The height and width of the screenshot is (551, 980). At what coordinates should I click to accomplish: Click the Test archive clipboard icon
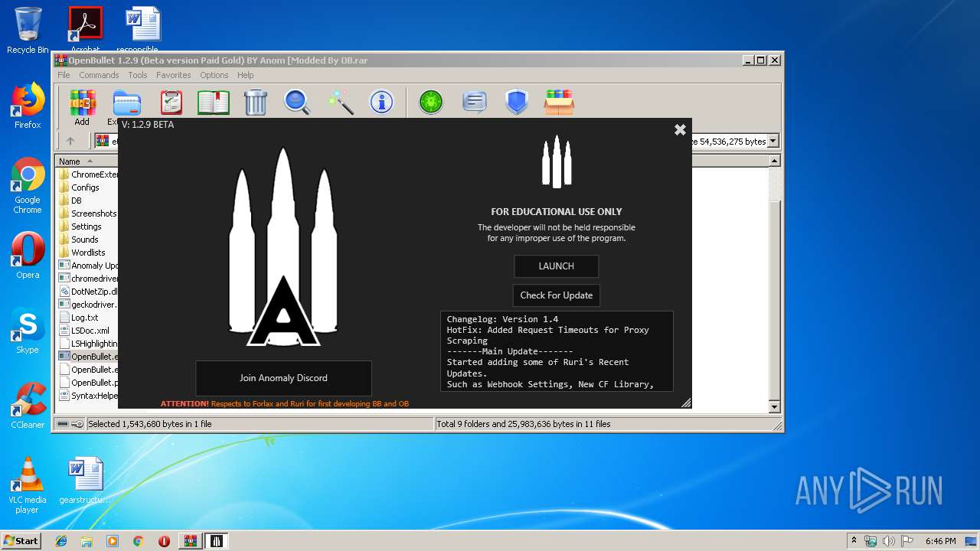171,102
